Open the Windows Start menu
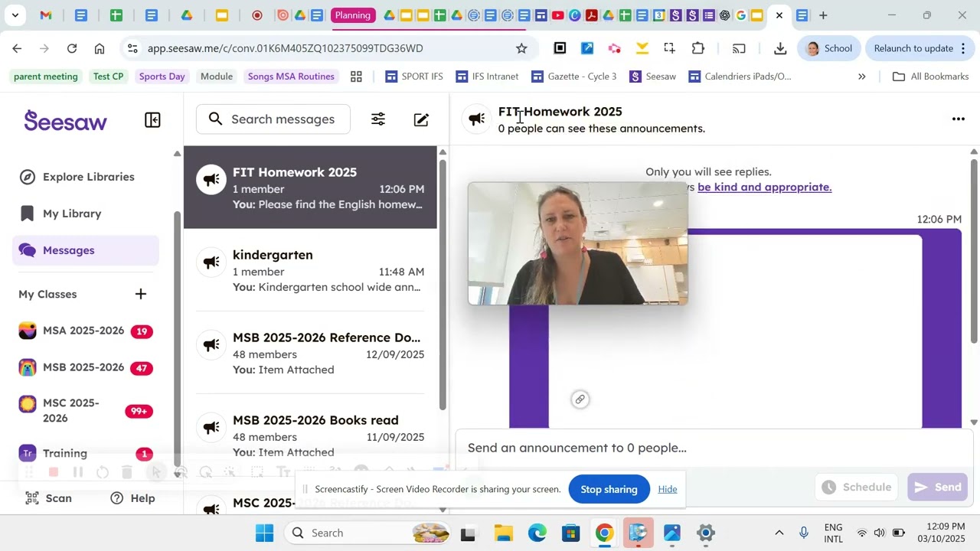This screenshot has height=551, width=980. tap(264, 533)
